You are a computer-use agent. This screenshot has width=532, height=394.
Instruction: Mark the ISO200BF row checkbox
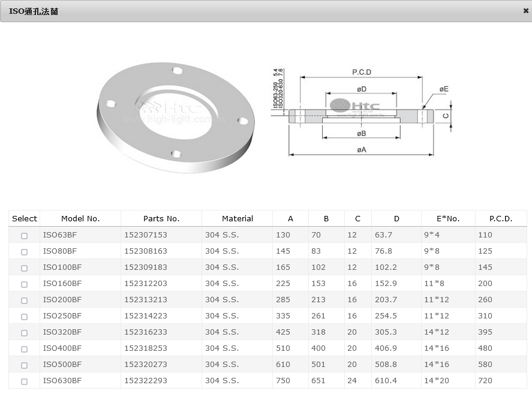25,300
